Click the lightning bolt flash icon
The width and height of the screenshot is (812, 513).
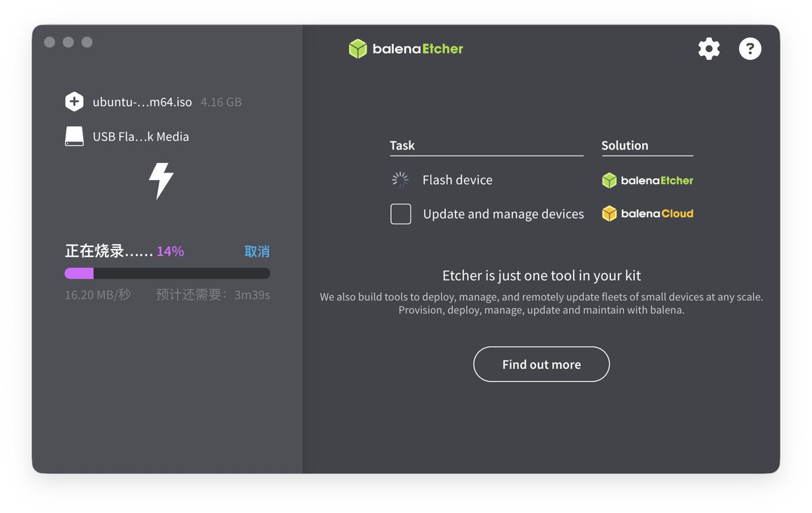point(161,181)
